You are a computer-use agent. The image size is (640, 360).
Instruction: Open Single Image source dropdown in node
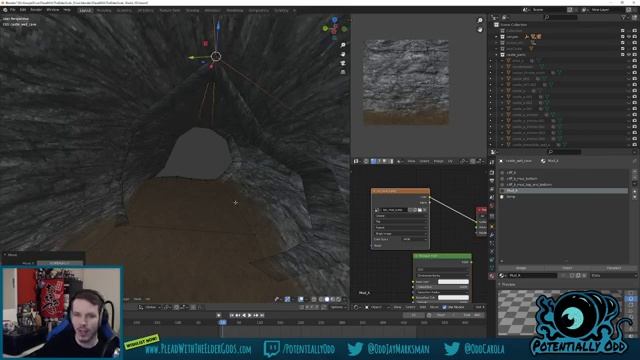coord(400,233)
